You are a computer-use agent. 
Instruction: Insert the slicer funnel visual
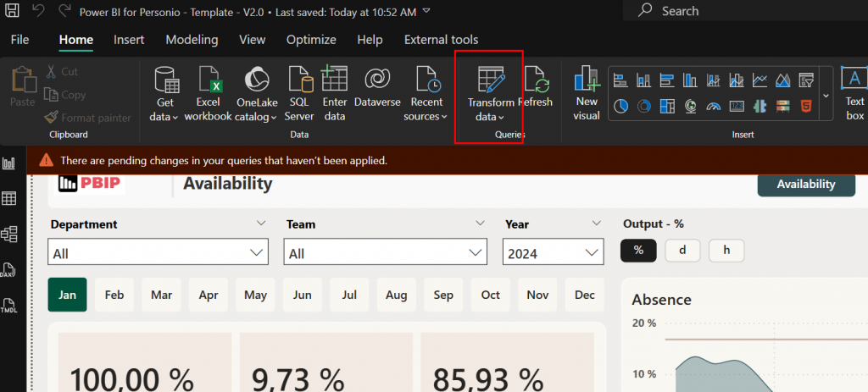pyautogui.click(x=806, y=80)
